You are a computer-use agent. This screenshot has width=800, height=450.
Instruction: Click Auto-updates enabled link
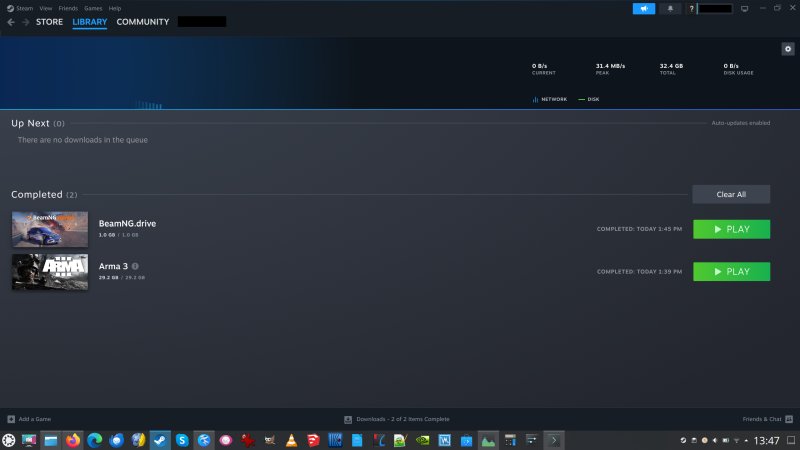(740, 123)
